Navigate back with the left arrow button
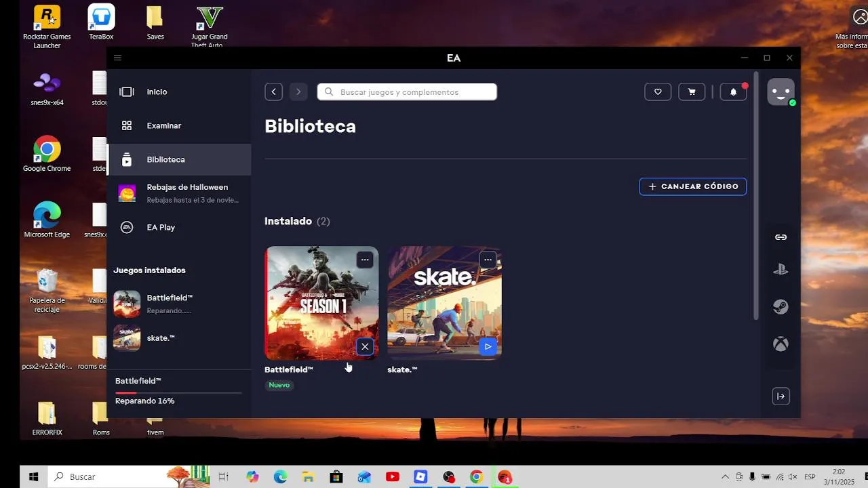This screenshot has width=868, height=488. [273, 91]
